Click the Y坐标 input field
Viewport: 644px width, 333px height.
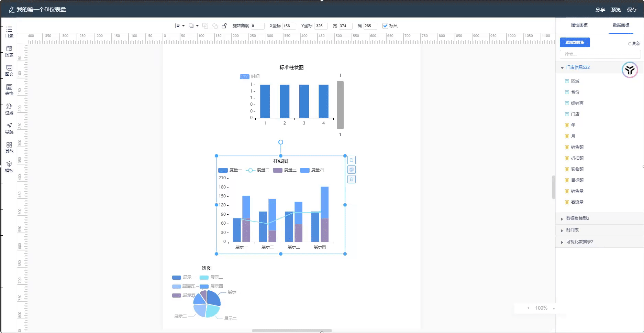(x=321, y=26)
